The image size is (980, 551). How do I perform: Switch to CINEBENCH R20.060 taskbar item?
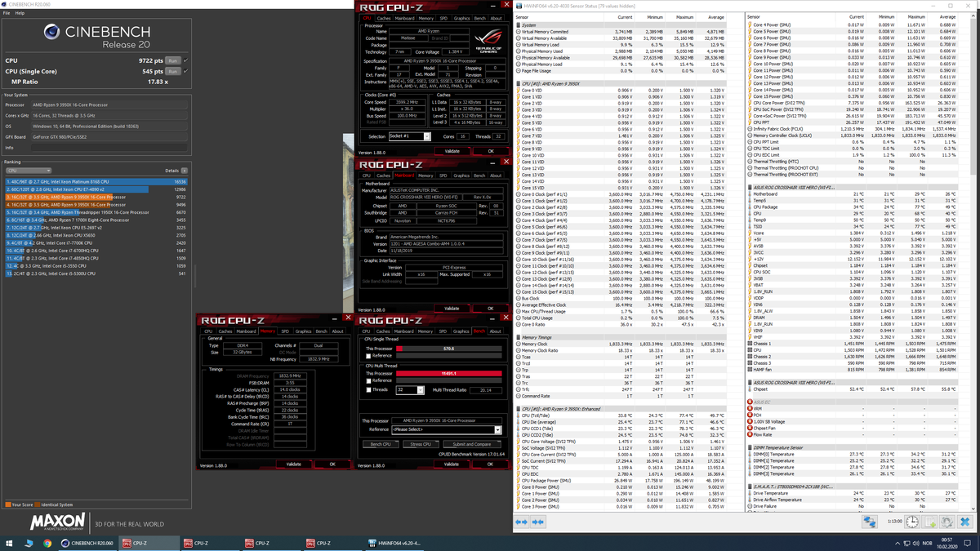[90, 543]
